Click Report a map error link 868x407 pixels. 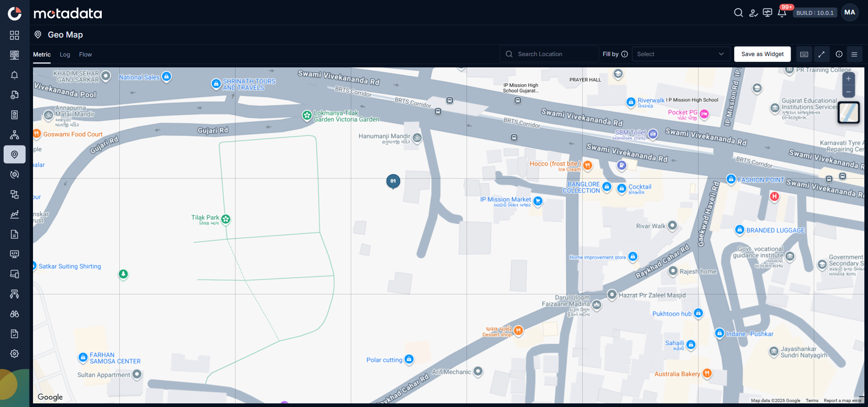pyautogui.click(x=843, y=401)
